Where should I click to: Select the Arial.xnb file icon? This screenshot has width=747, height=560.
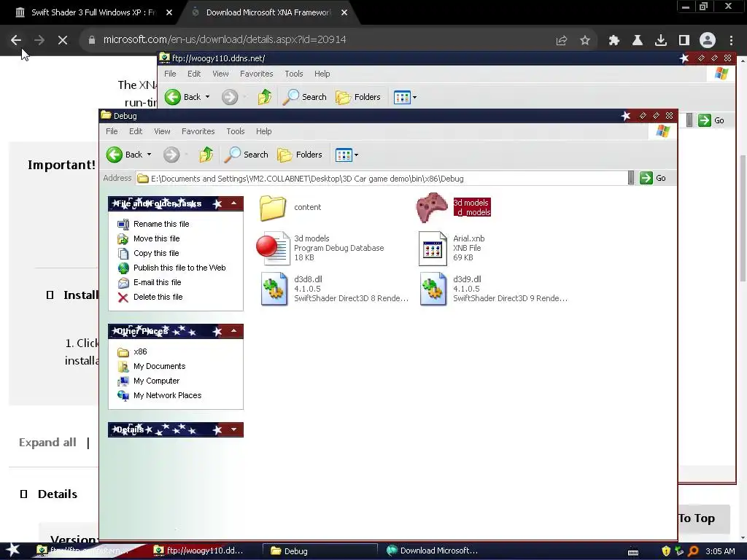[x=433, y=248]
